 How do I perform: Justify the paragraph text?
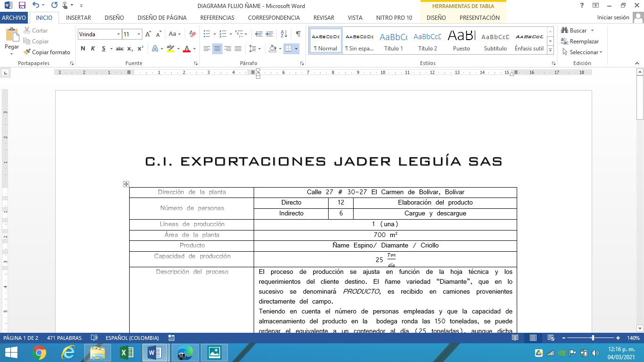point(238,49)
